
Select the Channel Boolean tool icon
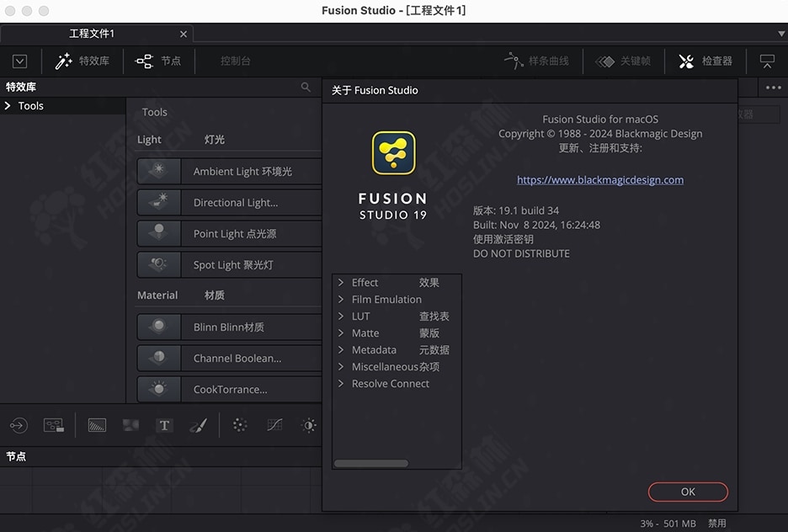pos(159,358)
